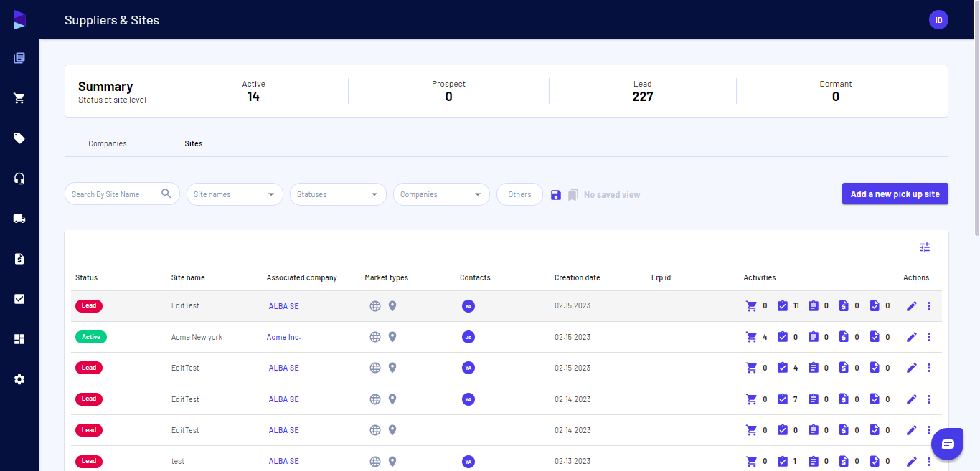
Task: Click the ID user avatar
Action: 938,20
